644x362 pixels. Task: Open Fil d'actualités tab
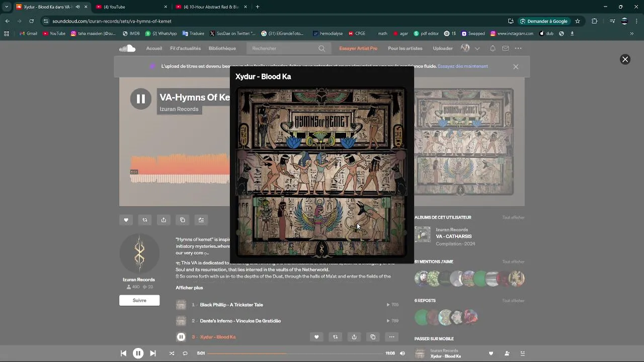pyautogui.click(x=185, y=48)
